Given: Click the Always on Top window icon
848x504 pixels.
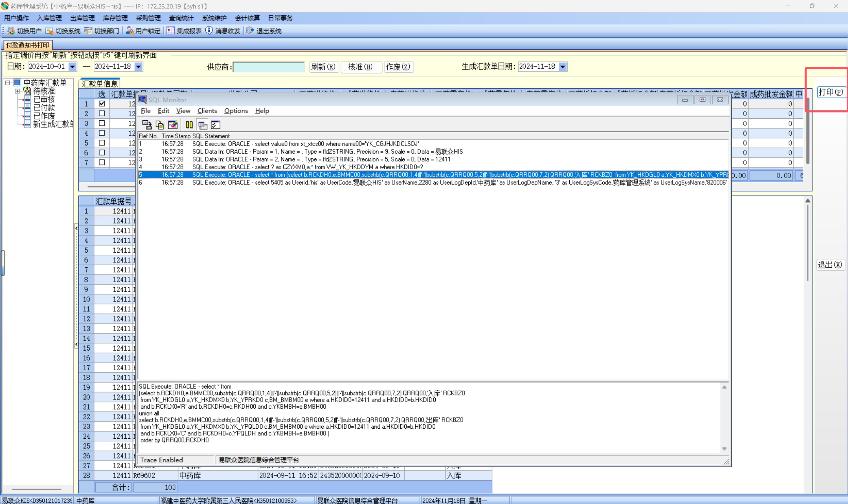Looking at the screenshot, I should [x=203, y=125].
